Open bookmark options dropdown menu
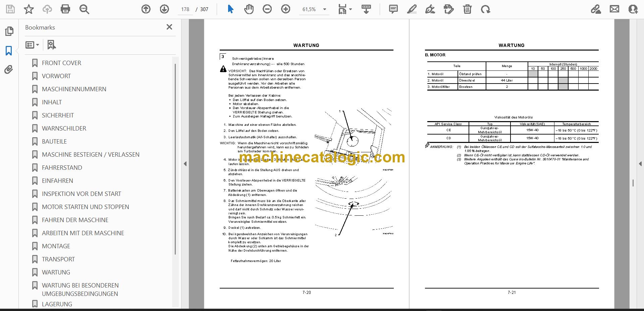This screenshot has width=644, height=311. pos(32,45)
